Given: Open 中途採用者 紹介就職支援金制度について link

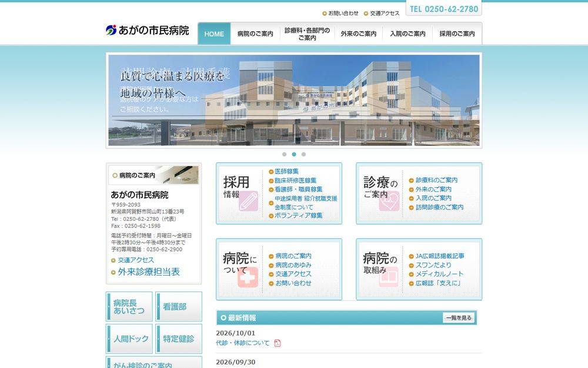Looking at the screenshot, I should tap(306, 203).
